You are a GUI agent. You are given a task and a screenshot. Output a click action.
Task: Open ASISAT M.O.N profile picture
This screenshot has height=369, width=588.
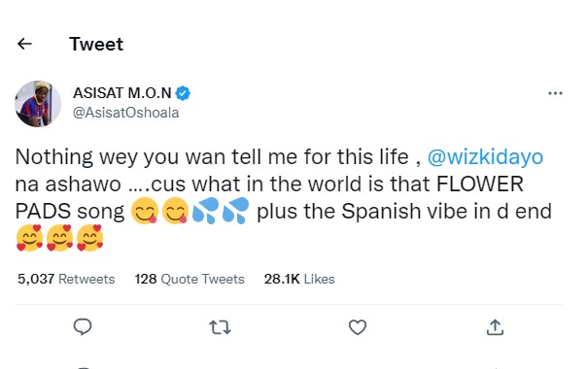point(38,103)
